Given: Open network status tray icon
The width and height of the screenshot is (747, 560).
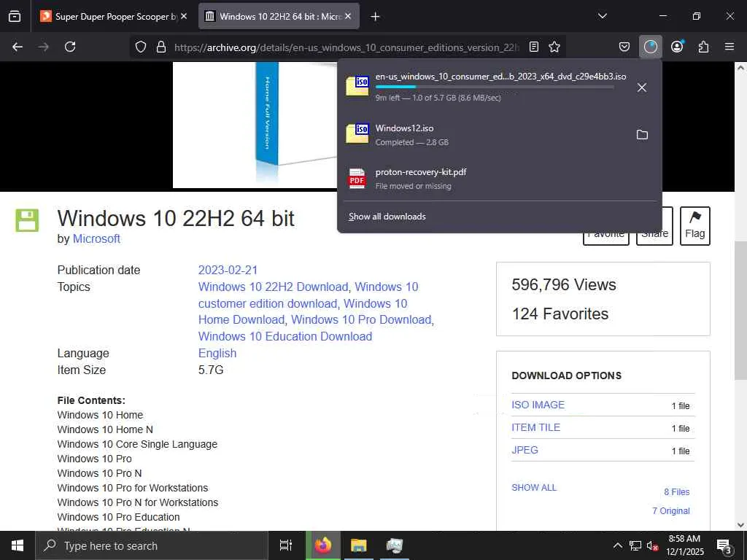Looking at the screenshot, I should click(x=635, y=545).
